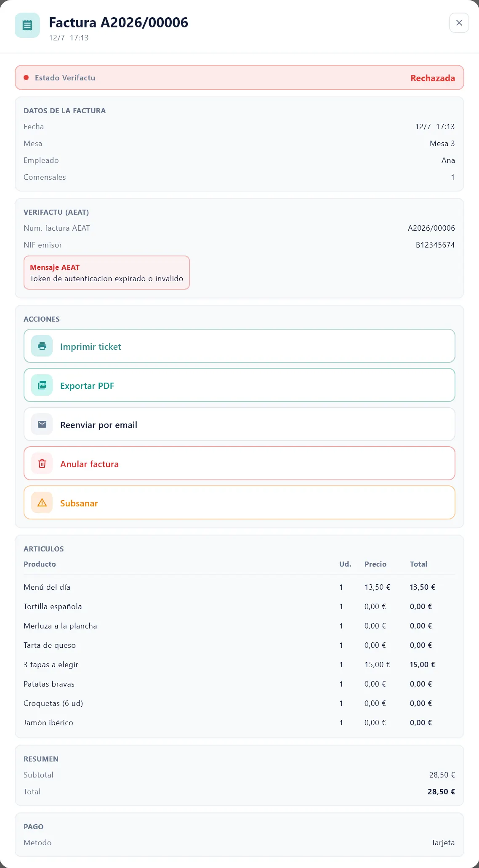479x868 pixels.
Task: Click the Rechazada status label
Action: (433, 78)
